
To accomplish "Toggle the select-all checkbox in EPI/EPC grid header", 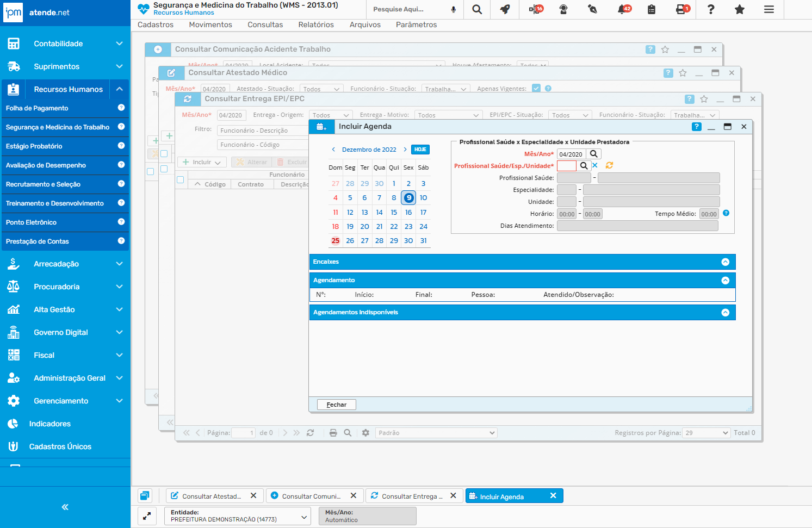I will tap(181, 179).
